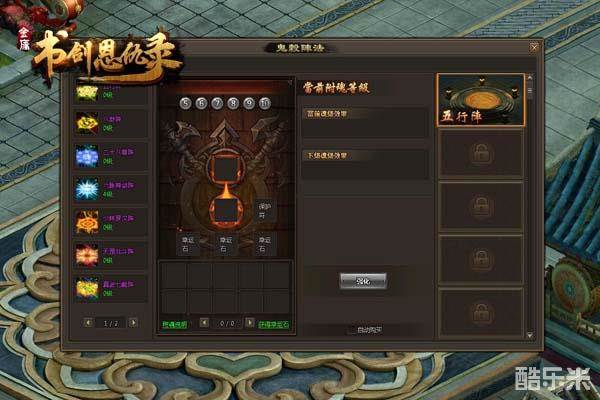Image resolution: width=600 pixels, height=400 pixels.
Task: Select the lower flame-ringed item slot
Action: coord(226,210)
